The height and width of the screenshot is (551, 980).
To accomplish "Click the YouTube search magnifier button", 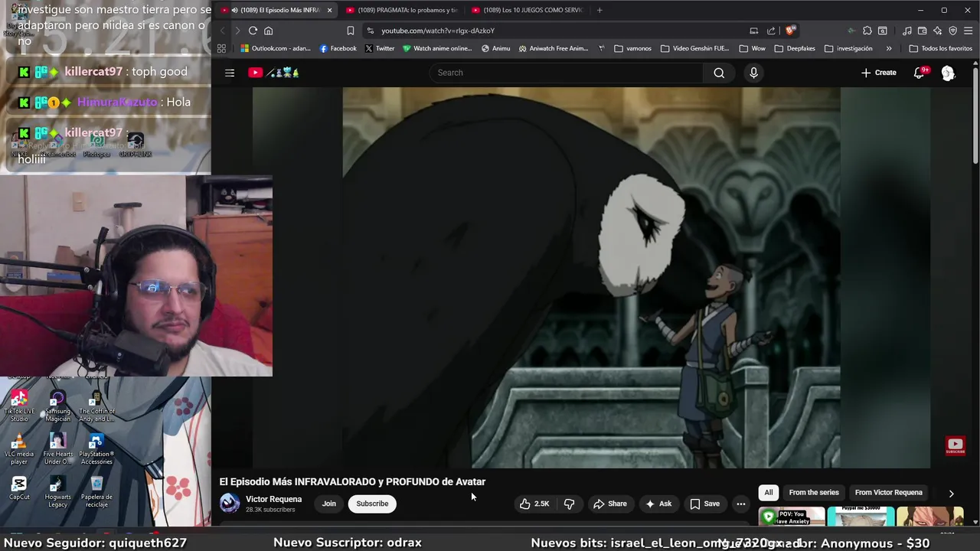I will pos(719,73).
